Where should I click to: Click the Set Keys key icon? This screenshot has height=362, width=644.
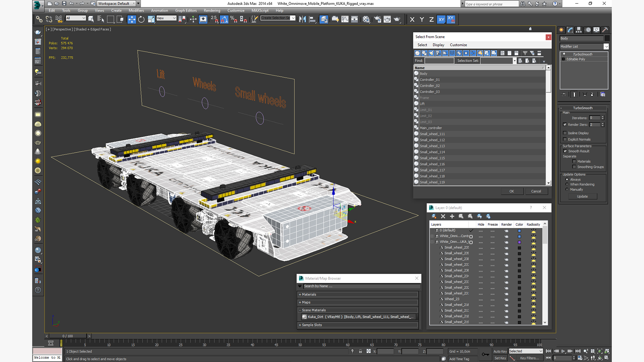click(485, 354)
